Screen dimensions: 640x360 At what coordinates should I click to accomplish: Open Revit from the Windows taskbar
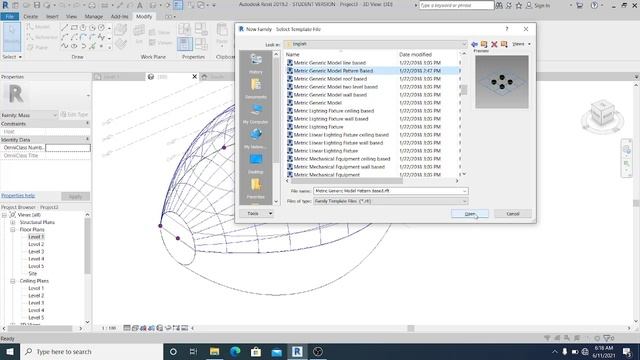(297, 351)
